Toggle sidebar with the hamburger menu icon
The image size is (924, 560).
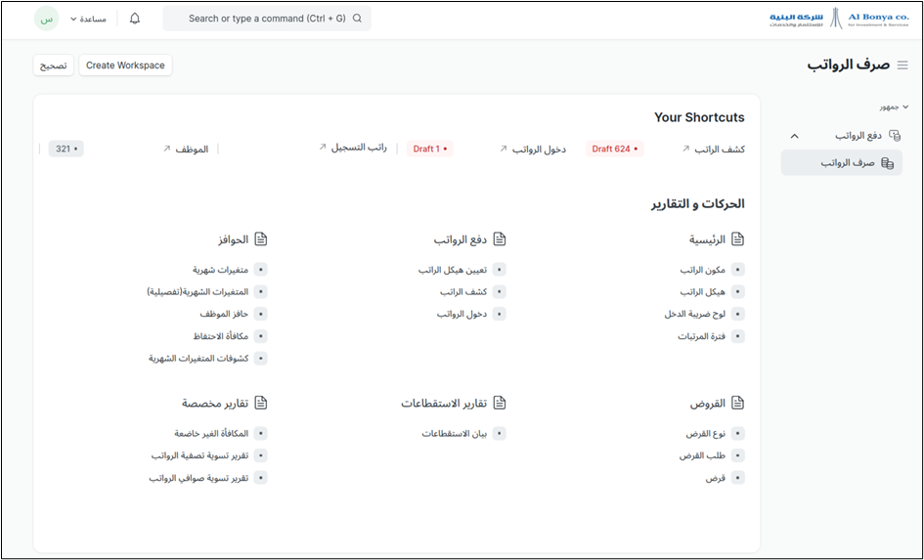pos(902,65)
